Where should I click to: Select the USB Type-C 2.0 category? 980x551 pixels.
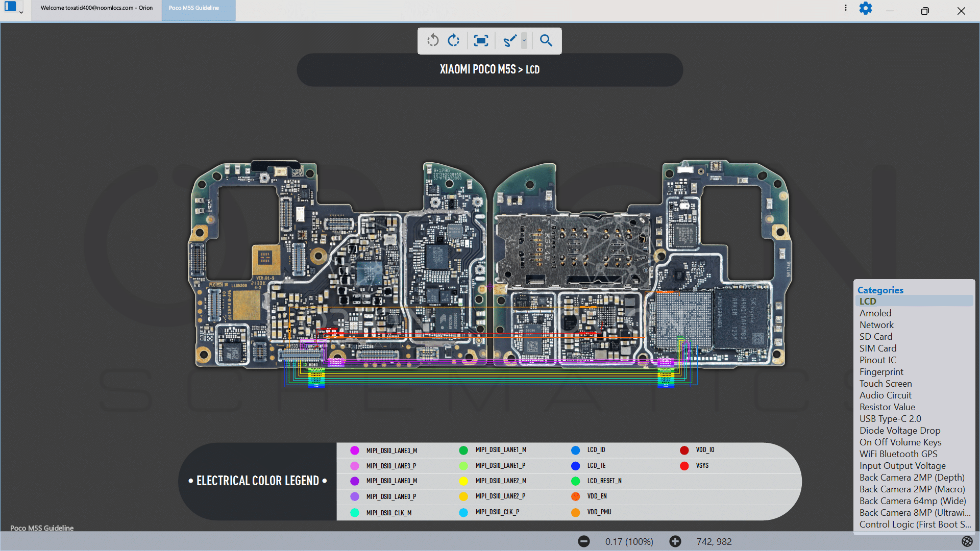pos(914,419)
